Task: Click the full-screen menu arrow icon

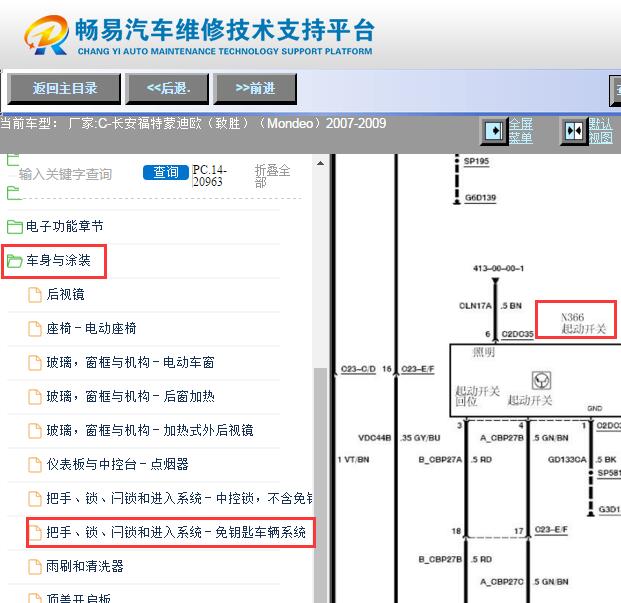Action: coord(493,130)
